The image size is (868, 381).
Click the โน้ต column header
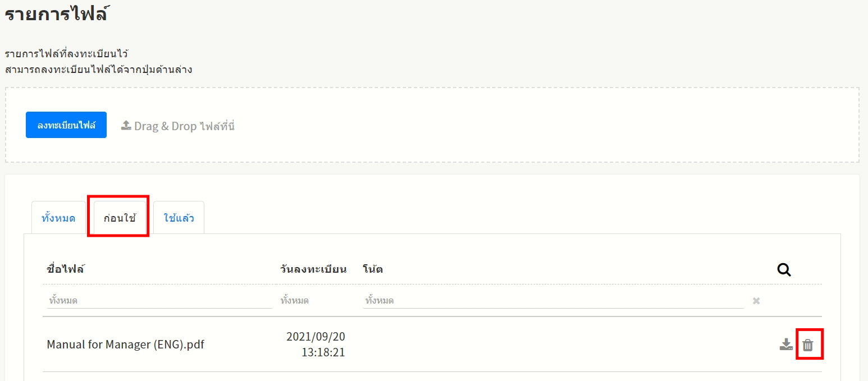(373, 269)
